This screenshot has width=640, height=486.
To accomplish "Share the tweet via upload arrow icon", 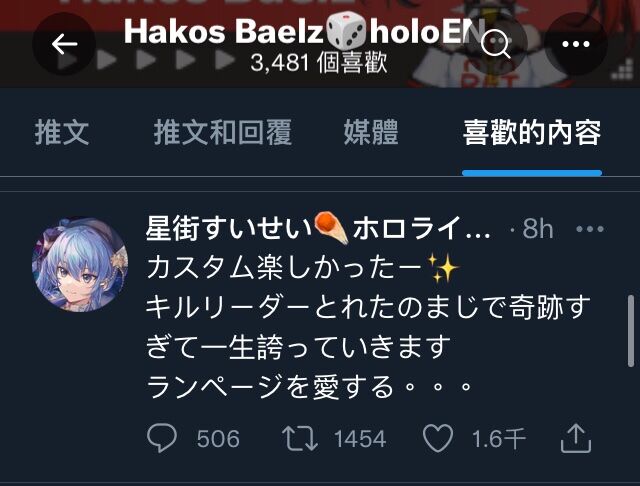I will pos(576,438).
